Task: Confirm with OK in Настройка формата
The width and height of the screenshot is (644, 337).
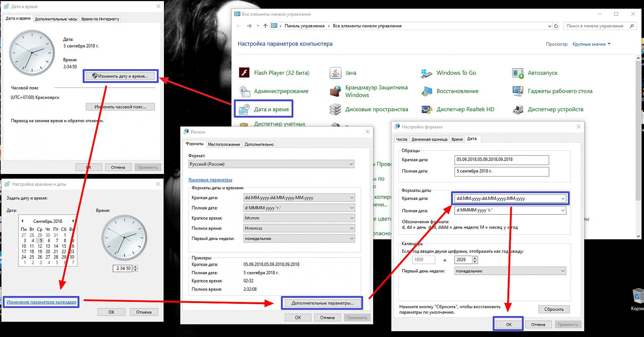Action: pos(509,325)
